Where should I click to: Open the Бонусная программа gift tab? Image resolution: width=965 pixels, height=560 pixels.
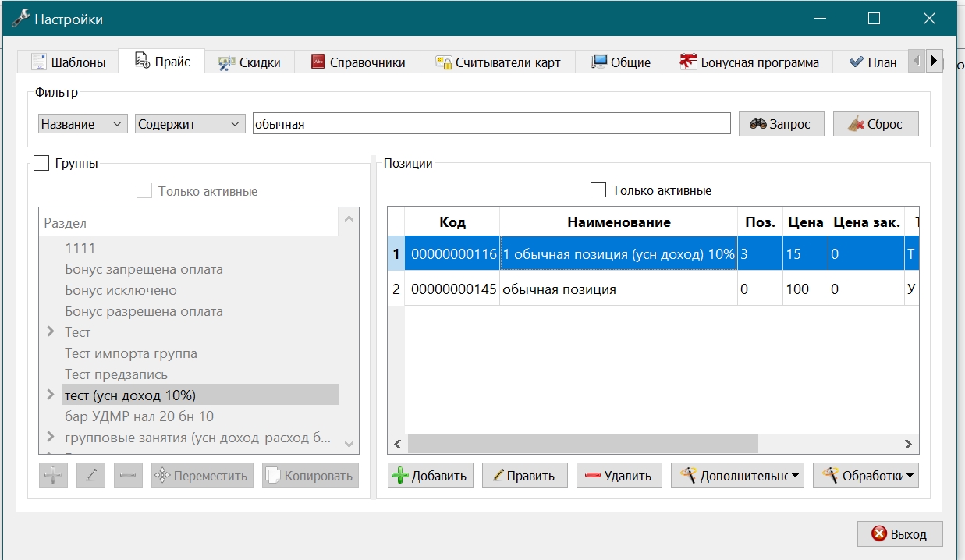click(x=749, y=62)
